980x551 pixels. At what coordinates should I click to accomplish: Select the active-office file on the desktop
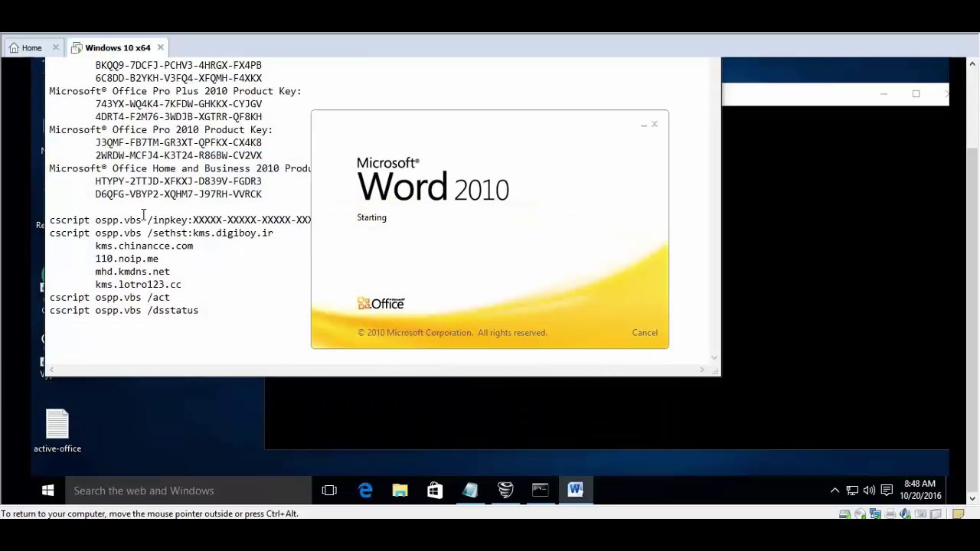(57, 431)
